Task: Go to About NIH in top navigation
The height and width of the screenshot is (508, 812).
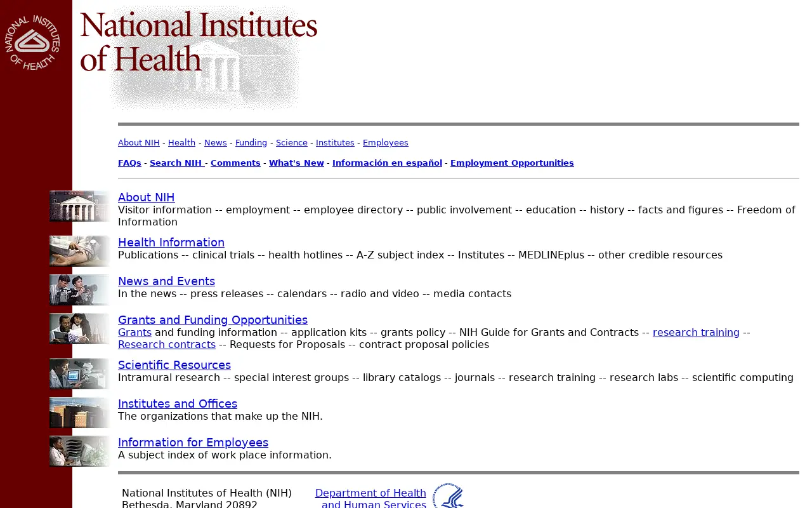Action: (139, 143)
